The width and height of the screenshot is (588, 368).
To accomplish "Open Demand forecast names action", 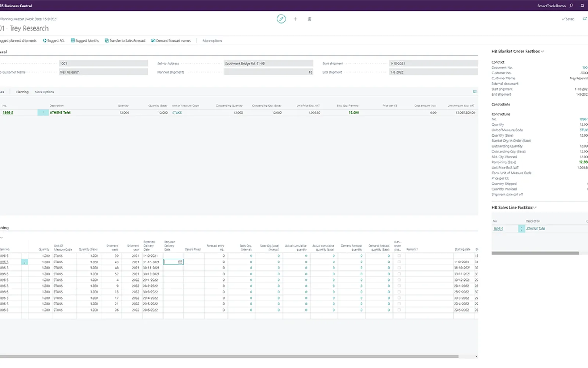I will pos(171,41).
